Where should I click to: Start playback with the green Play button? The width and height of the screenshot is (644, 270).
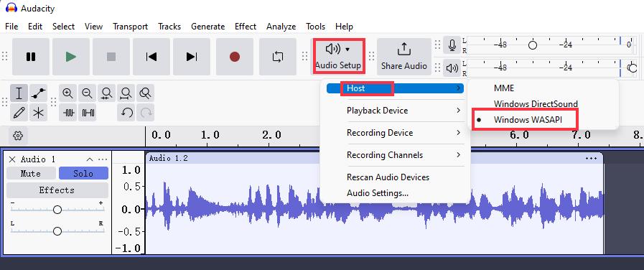71,57
